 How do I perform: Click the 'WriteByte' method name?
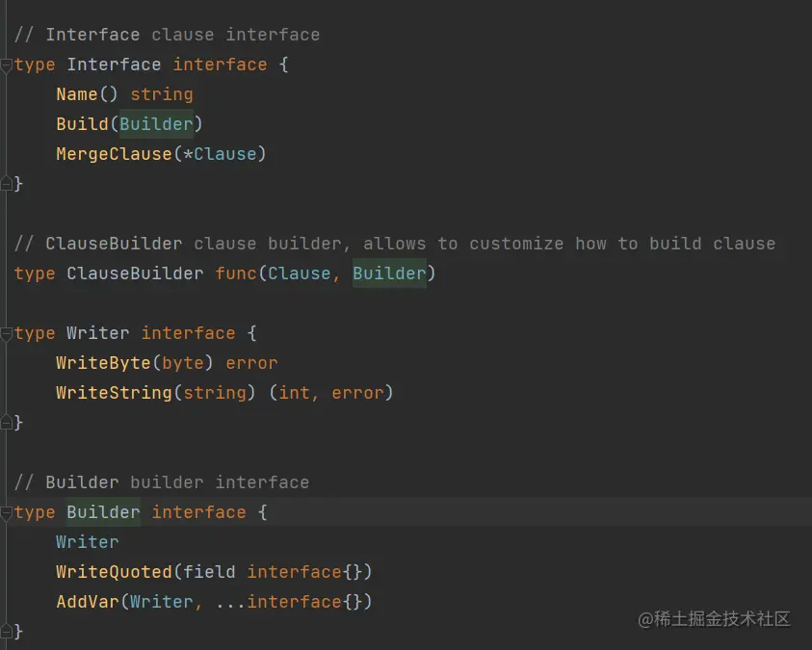[103, 363]
